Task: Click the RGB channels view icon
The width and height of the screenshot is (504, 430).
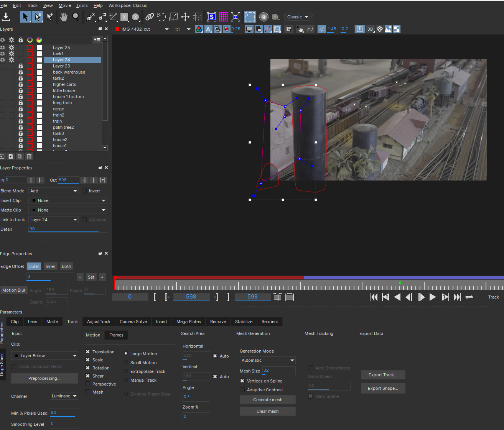Action: point(199,29)
